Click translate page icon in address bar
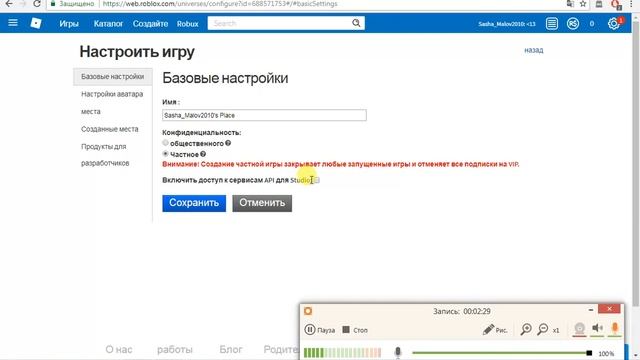Screen dimensions: 640x360 (x=570, y=4)
